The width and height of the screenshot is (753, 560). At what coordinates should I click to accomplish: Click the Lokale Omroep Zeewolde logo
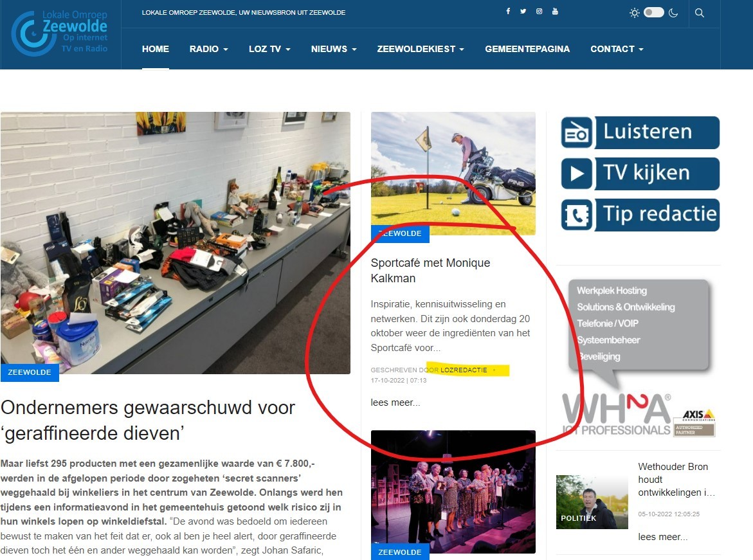[x=60, y=33]
